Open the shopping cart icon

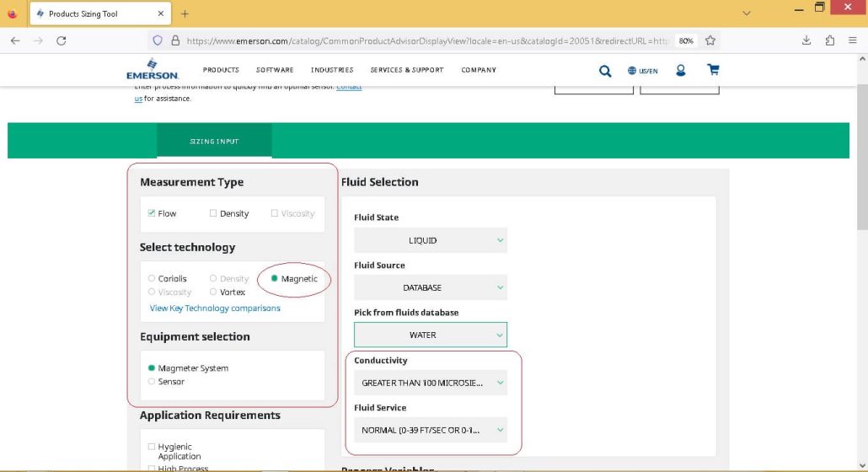point(713,69)
